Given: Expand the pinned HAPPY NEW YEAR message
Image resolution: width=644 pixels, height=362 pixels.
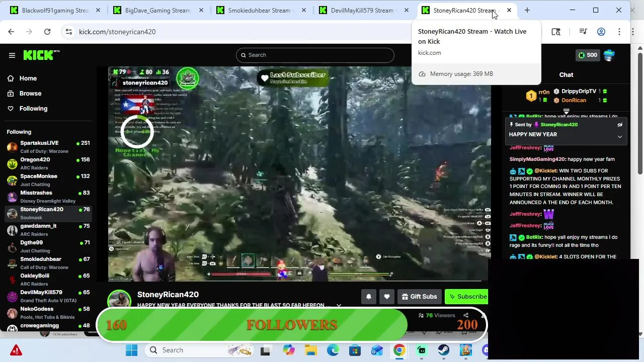Looking at the screenshot, I should 620,136.
